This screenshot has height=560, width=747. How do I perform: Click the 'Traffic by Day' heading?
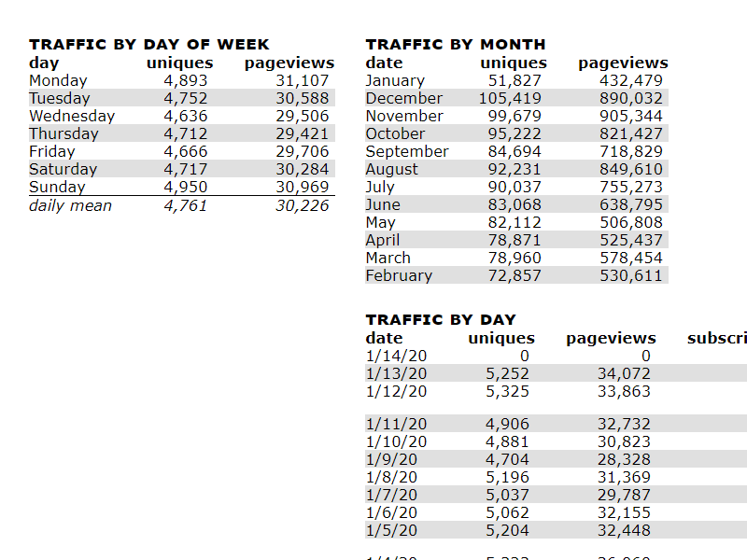(440, 319)
